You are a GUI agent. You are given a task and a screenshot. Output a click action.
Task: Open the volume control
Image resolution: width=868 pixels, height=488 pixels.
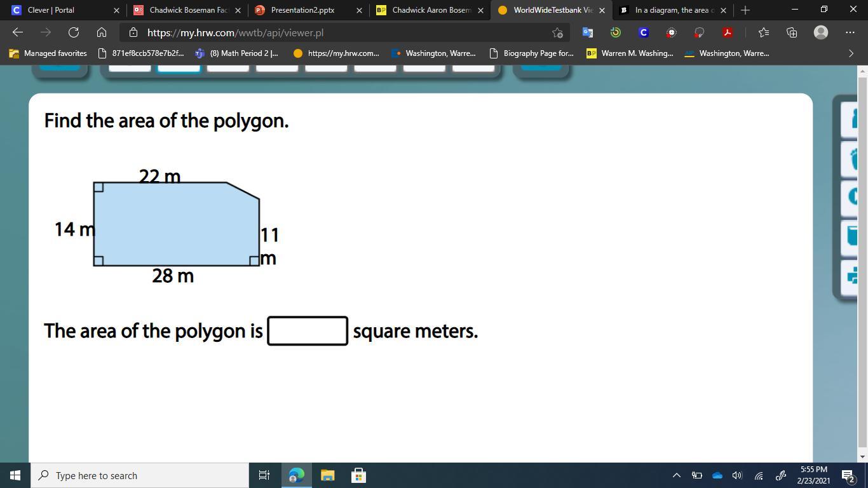(737, 475)
